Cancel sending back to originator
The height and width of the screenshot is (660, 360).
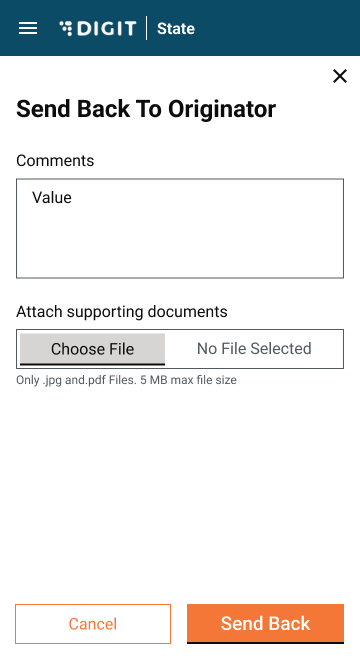pyautogui.click(x=93, y=624)
